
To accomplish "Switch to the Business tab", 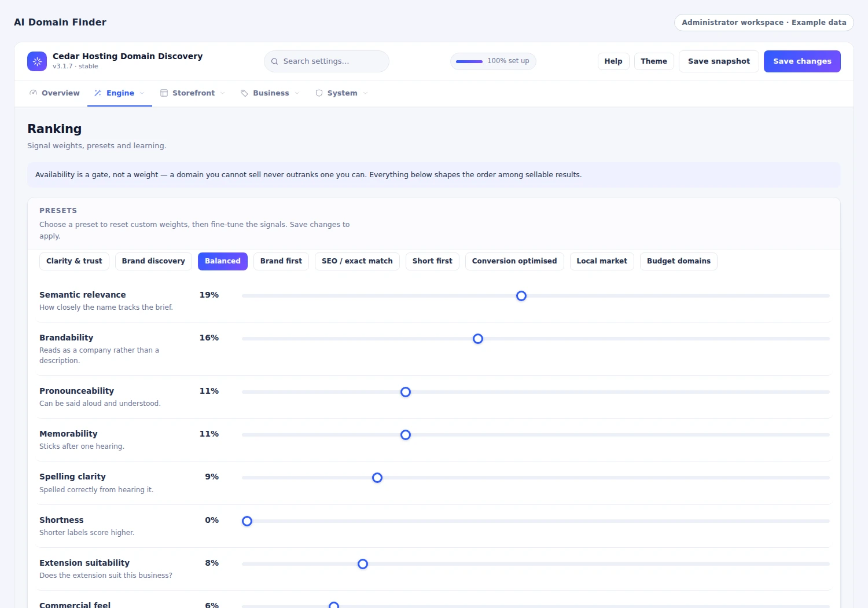I will (x=271, y=93).
